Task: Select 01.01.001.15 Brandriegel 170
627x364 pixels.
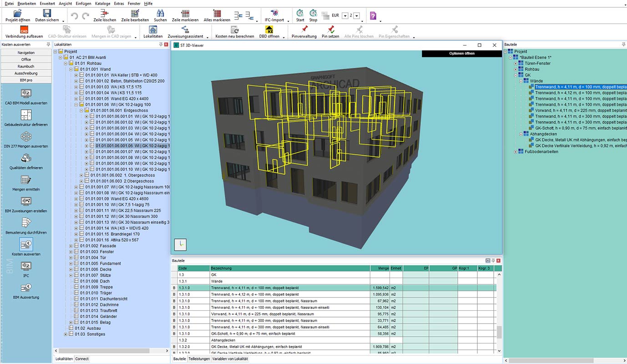Action: click(x=112, y=234)
